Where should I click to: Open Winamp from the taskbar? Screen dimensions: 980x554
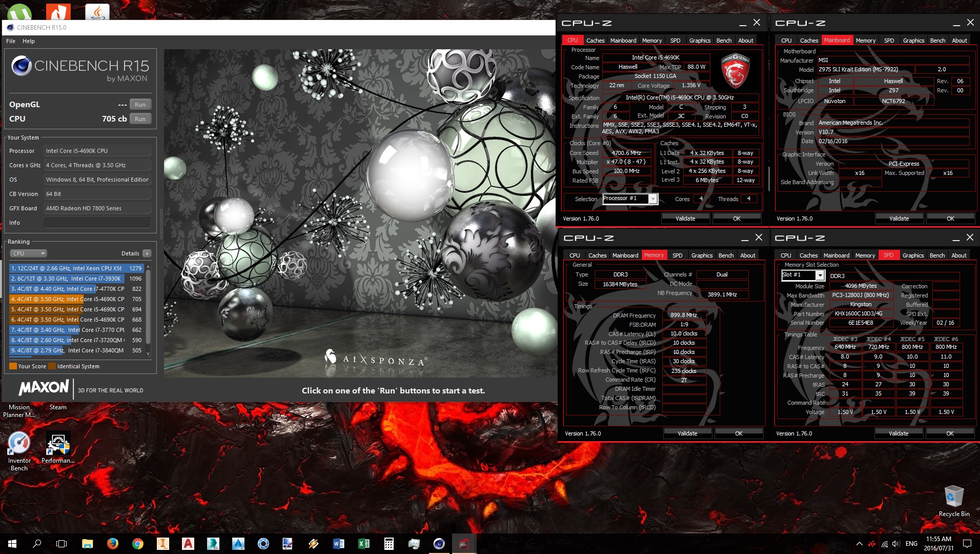[314, 544]
